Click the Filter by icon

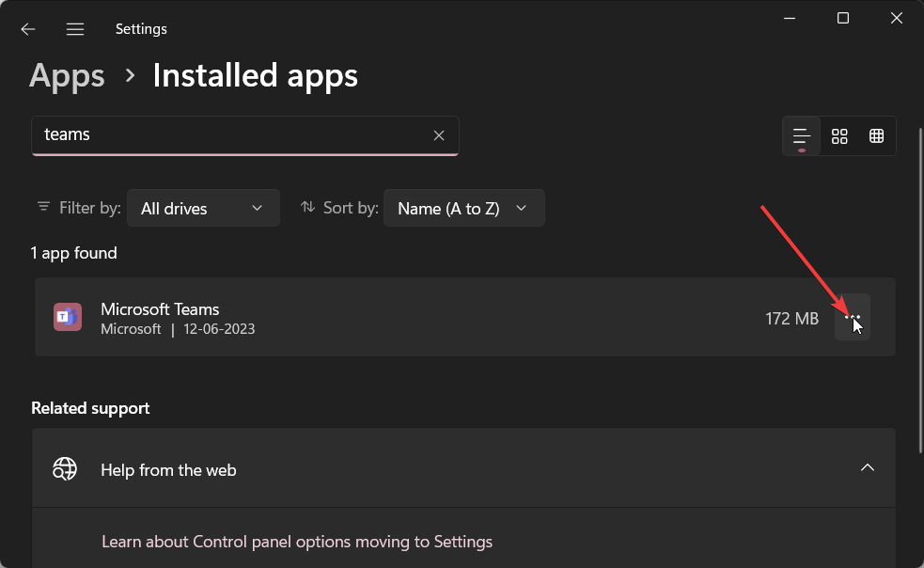(43, 207)
